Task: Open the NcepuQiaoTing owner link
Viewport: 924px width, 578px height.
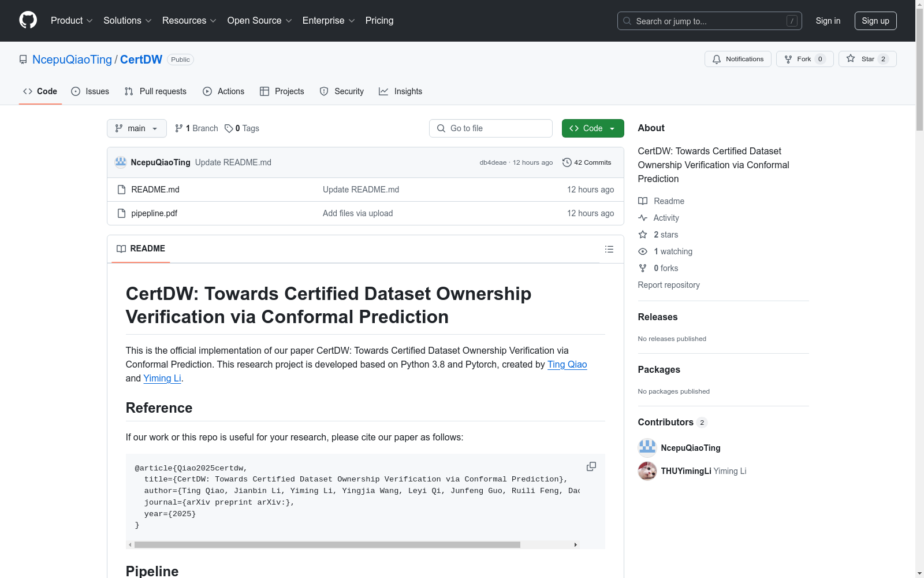Action: click(72, 60)
